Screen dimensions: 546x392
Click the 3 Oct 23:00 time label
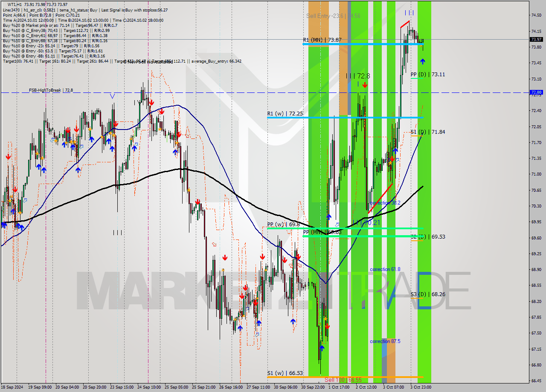[x=421, y=387]
